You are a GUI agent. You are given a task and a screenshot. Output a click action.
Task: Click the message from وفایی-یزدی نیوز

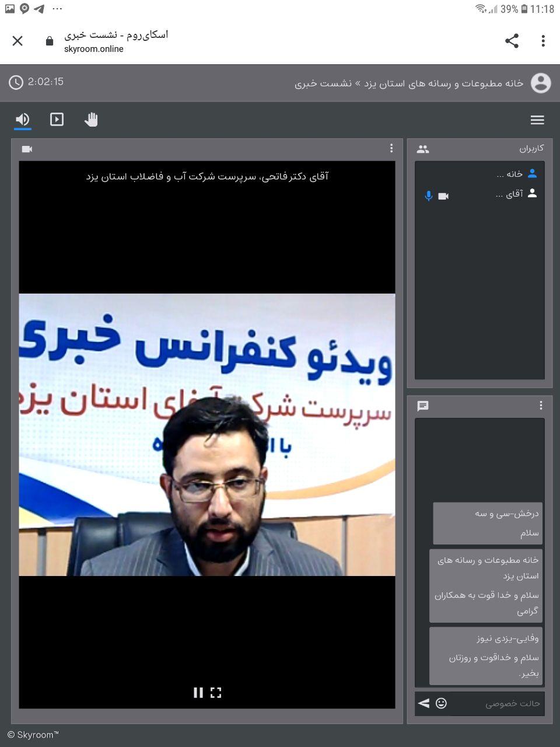click(x=486, y=656)
